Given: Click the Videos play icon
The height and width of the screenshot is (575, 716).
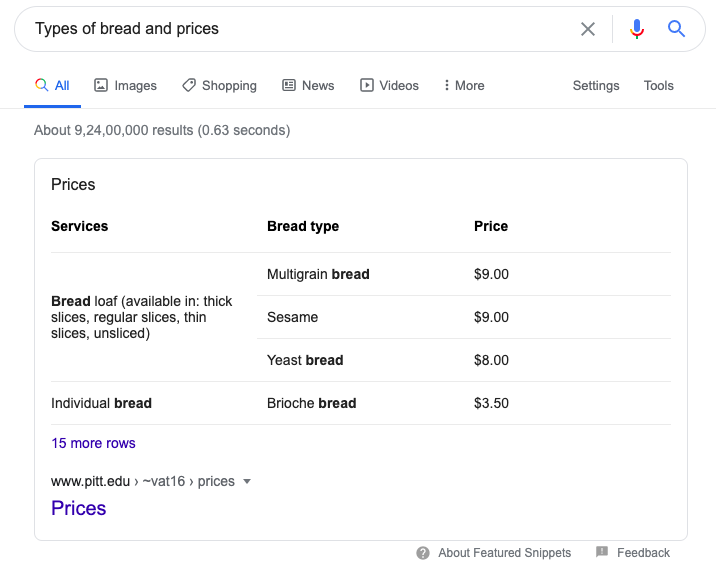Looking at the screenshot, I should pyautogui.click(x=367, y=86).
